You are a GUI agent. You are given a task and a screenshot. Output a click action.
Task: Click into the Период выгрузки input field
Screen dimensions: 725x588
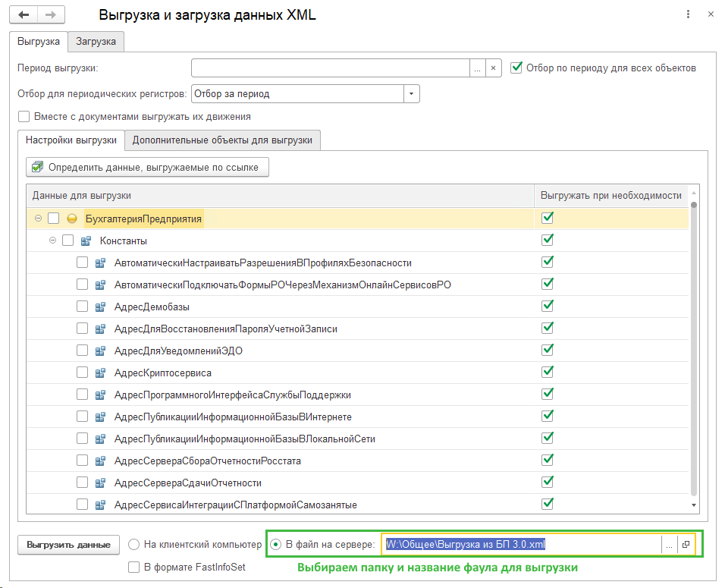point(331,68)
